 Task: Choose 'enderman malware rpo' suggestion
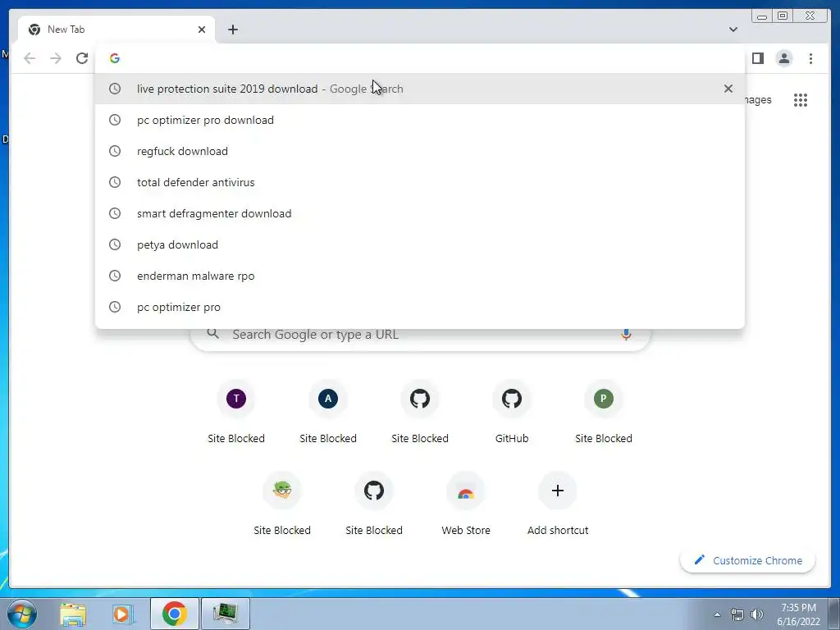pyautogui.click(x=419, y=276)
